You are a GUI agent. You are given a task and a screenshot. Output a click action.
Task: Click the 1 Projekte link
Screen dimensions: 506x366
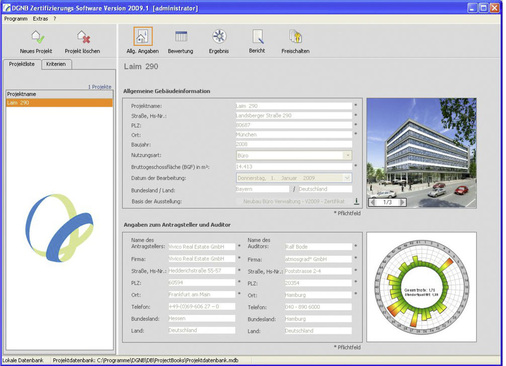100,87
